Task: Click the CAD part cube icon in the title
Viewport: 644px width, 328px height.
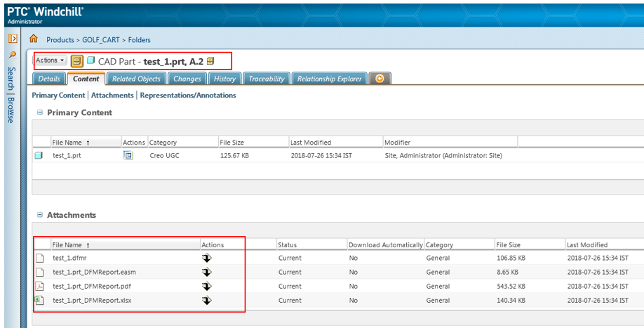Action: click(x=90, y=61)
